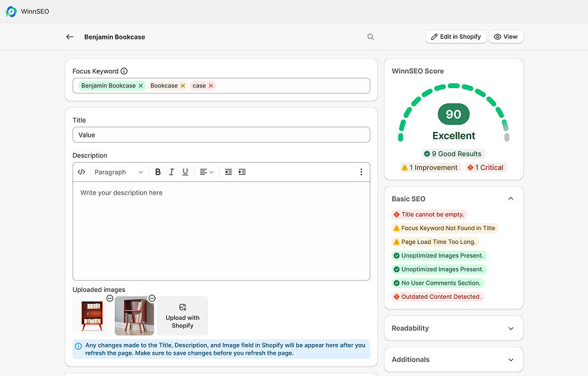Click 'Focus Keyword Not Found in Title'
This screenshot has height=376, width=588.
[x=445, y=228]
